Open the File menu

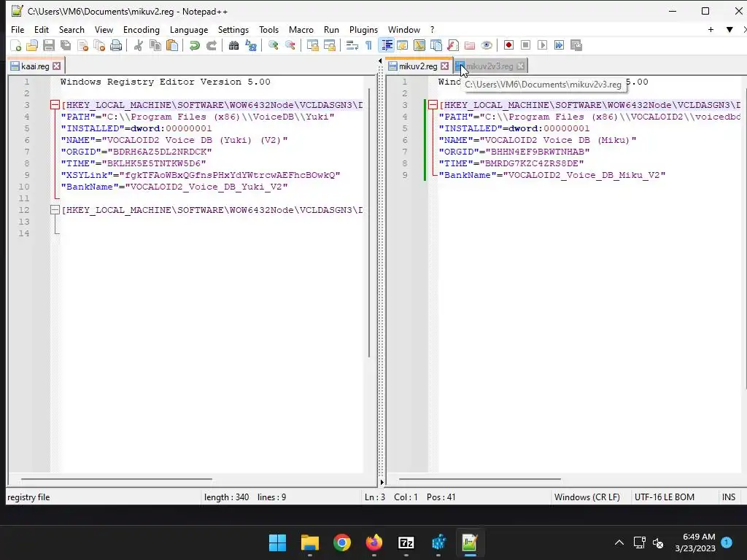pos(18,29)
